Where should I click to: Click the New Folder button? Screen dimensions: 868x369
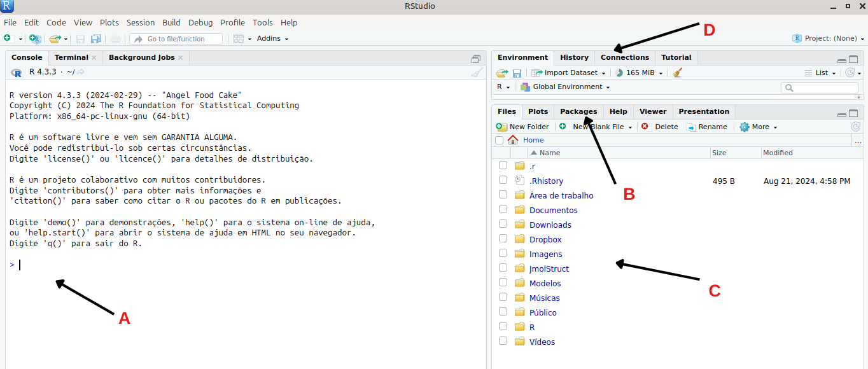tap(522, 127)
